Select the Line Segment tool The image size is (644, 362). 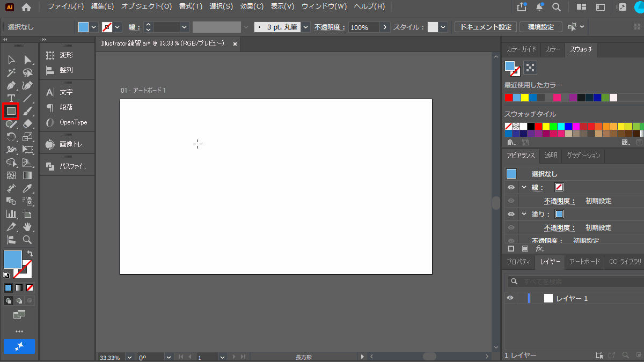28,98
